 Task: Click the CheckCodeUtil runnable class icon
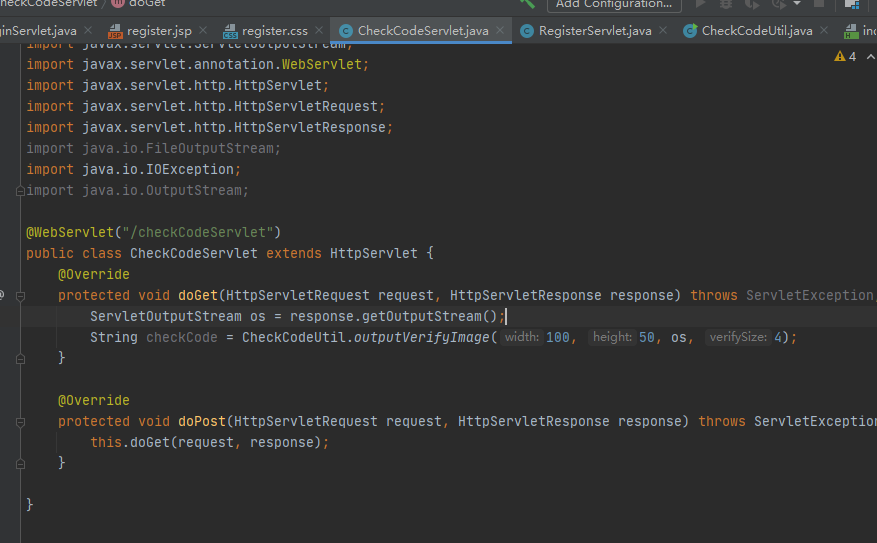[x=690, y=31]
